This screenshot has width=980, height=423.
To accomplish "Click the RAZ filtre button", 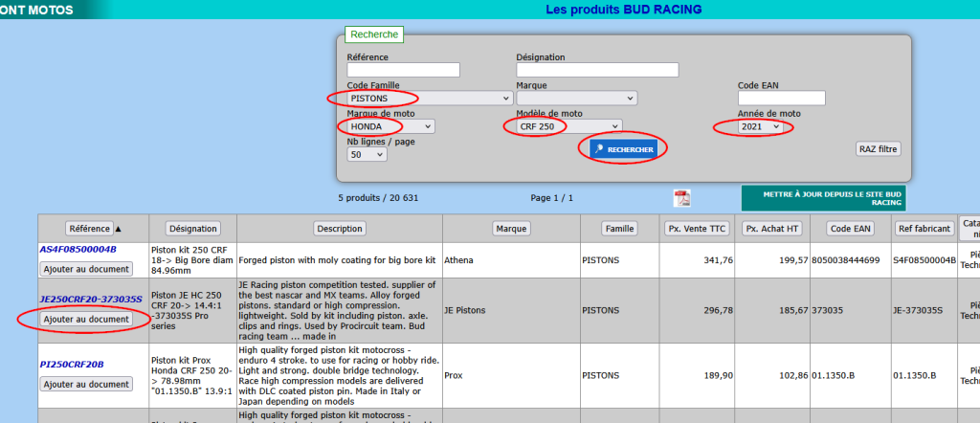I will click(879, 149).
